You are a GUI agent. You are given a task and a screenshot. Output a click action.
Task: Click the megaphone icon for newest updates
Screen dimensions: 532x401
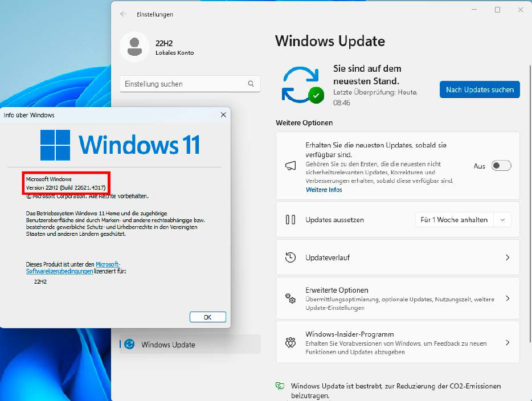[290, 166]
